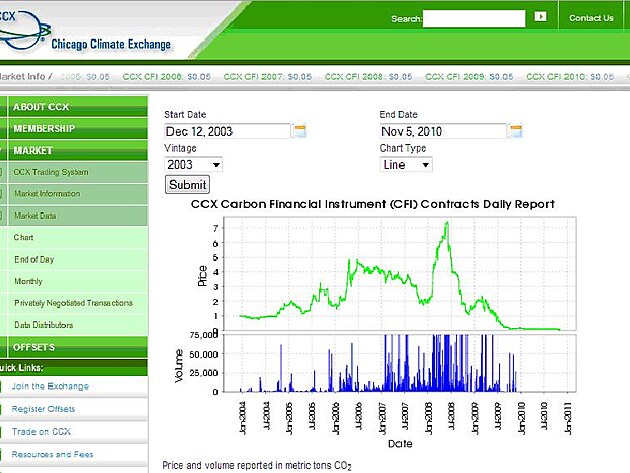The height and width of the screenshot is (473, 630).
Task: Open Privately Negotiated Transactions page
Action: pos(74,303)
